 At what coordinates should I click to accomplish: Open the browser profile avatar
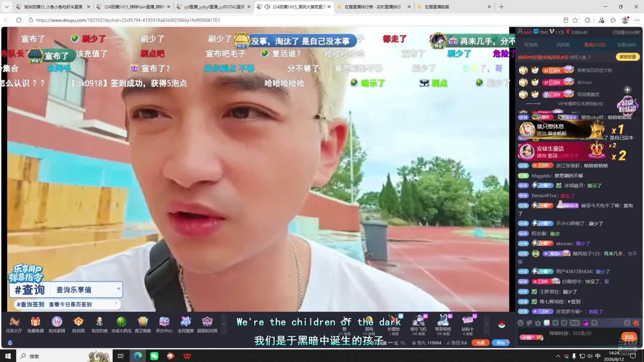tap(625, 20)
